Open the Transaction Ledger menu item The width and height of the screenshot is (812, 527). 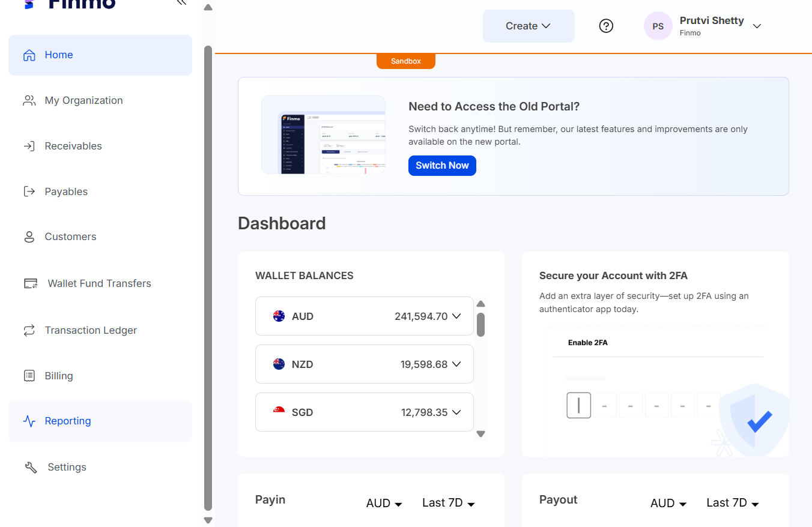(100, 330)
